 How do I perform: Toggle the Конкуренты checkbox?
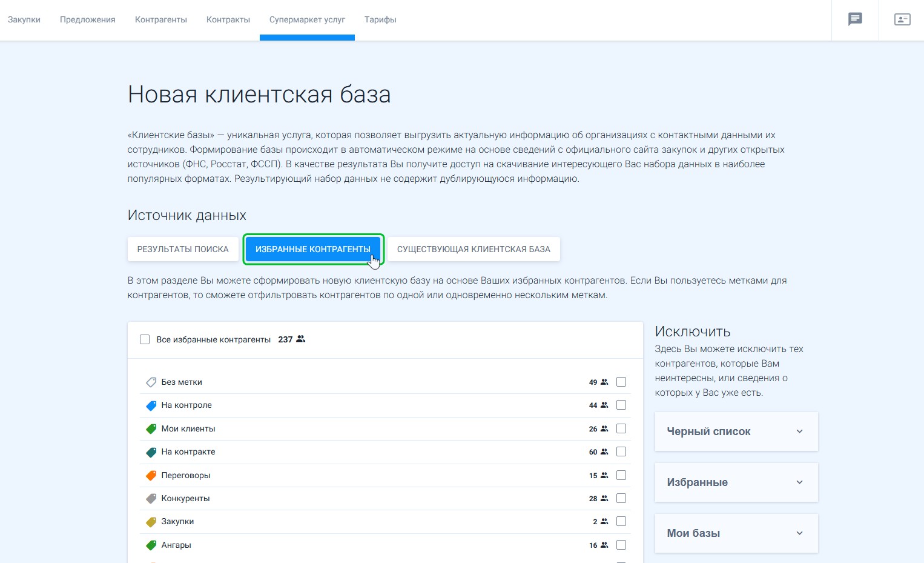(621, 498)
